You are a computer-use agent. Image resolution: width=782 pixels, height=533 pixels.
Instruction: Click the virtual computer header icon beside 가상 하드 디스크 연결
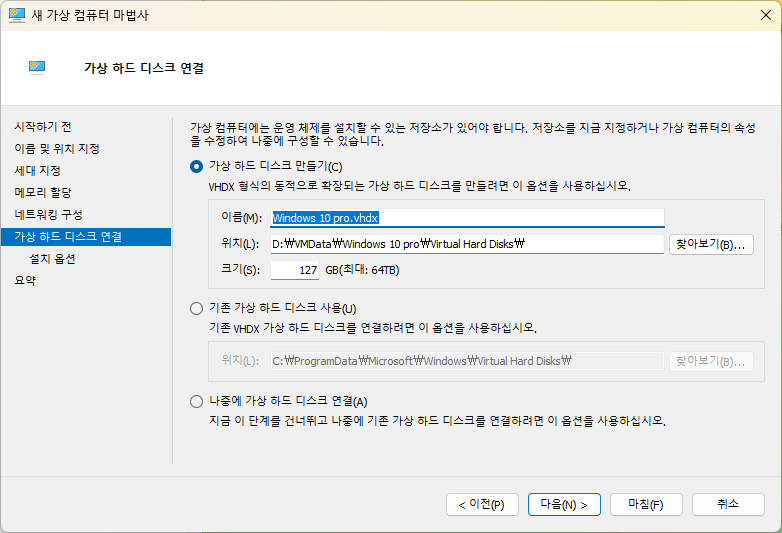click(x=37, y=67)
